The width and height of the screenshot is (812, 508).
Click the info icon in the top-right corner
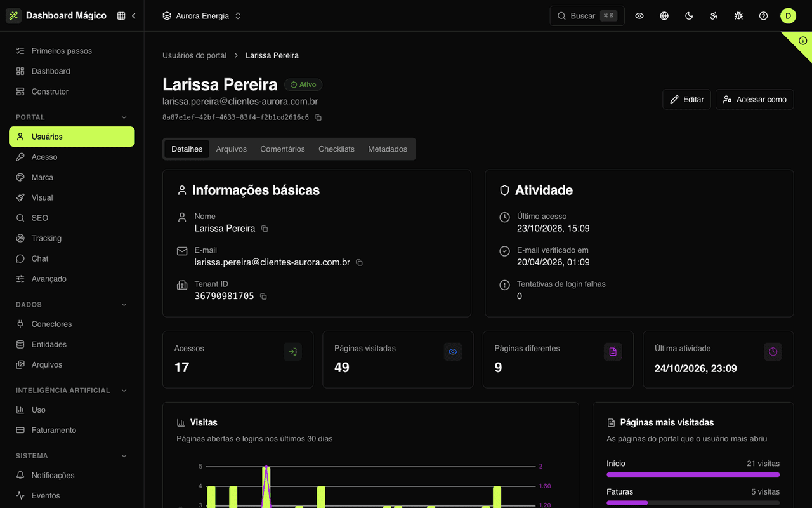pyautogui.click(x=803, y=40)
